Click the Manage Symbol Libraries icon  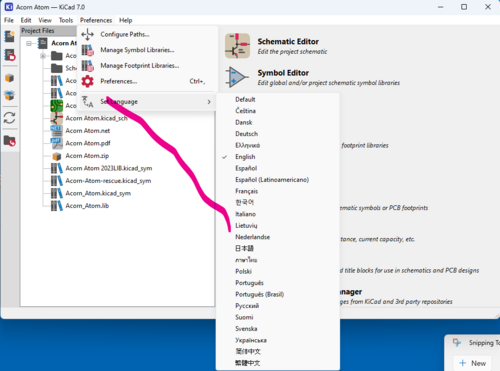88,50
